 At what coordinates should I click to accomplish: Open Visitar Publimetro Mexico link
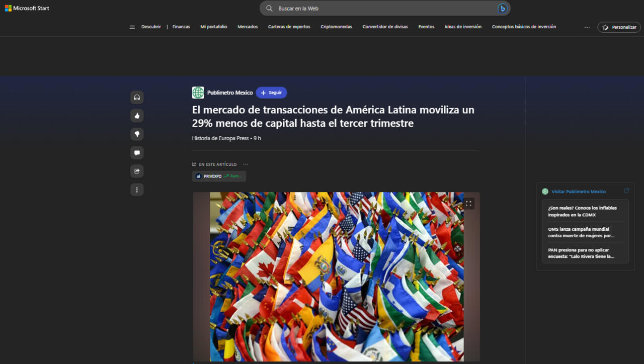[x=578, y=192]
